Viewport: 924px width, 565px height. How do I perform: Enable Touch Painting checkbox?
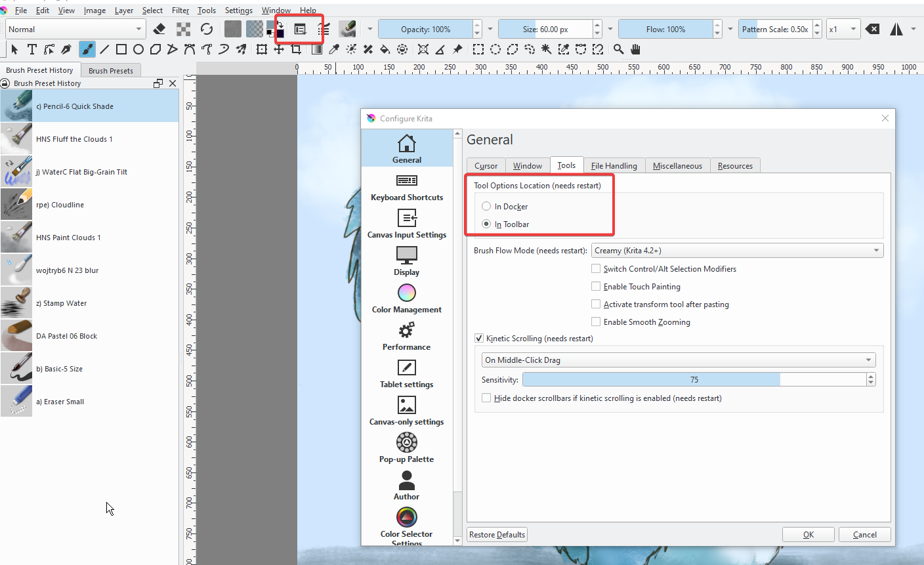596,286
